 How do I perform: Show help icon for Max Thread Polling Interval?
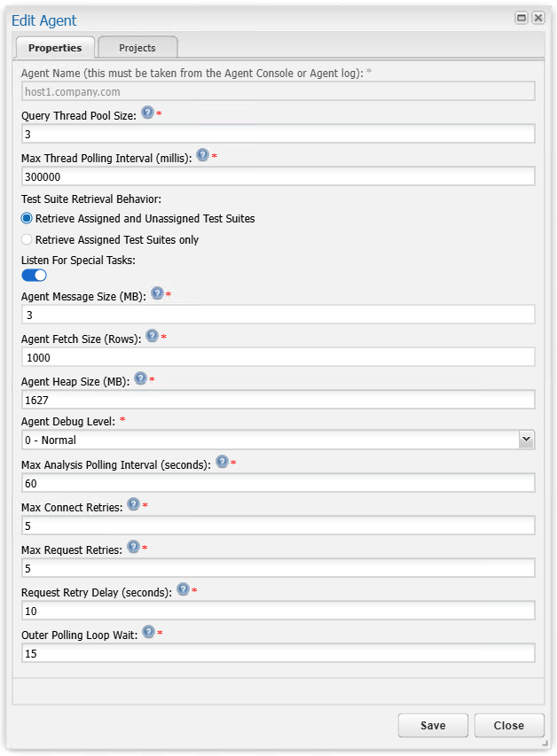point(203,155)
